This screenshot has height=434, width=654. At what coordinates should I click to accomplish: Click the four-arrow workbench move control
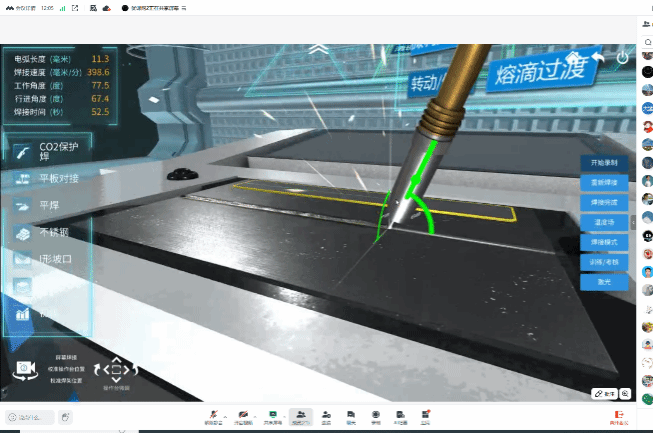pos(116,370)
